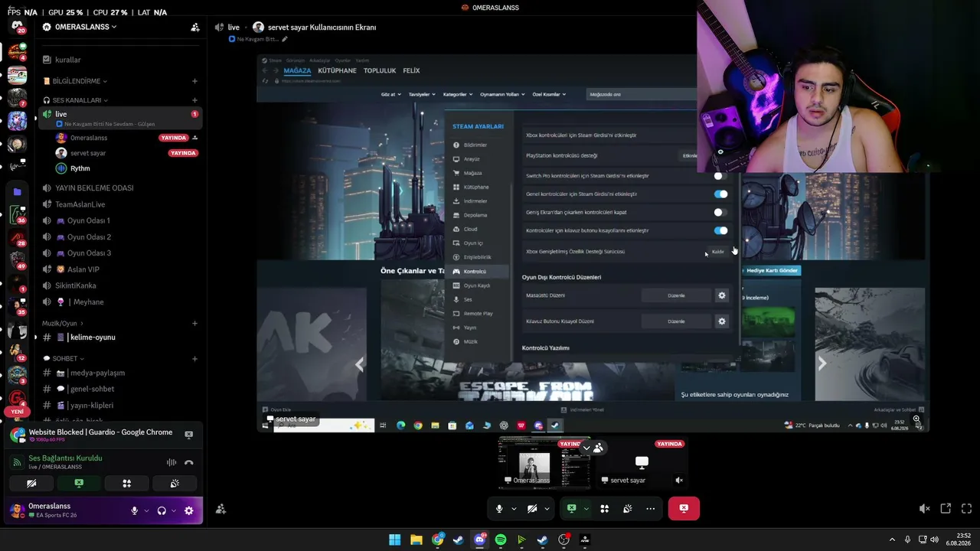Open microphone options arrow in stream controls
The image size is (980, 551).
[x=514, y=508]
